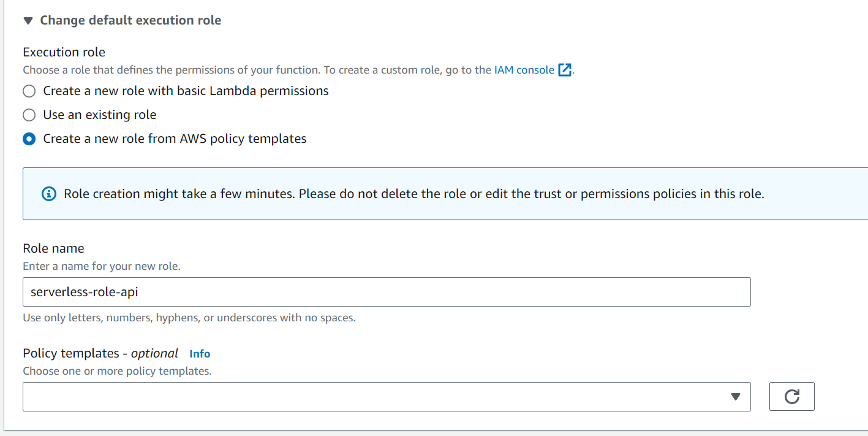Click the Role name input containing serverless-role-api

(387, 292)
